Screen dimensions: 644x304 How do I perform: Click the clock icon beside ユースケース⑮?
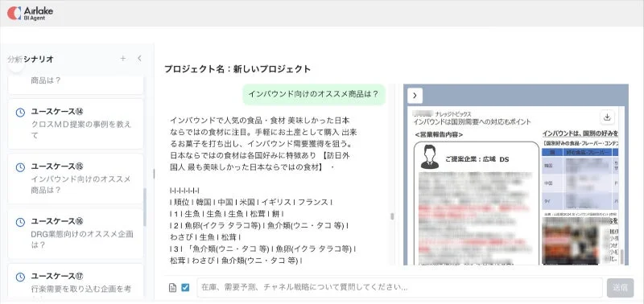tap(20, 167)
